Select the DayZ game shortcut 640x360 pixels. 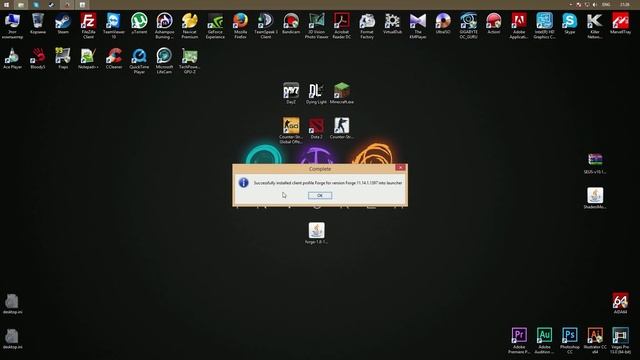(291, 93)
